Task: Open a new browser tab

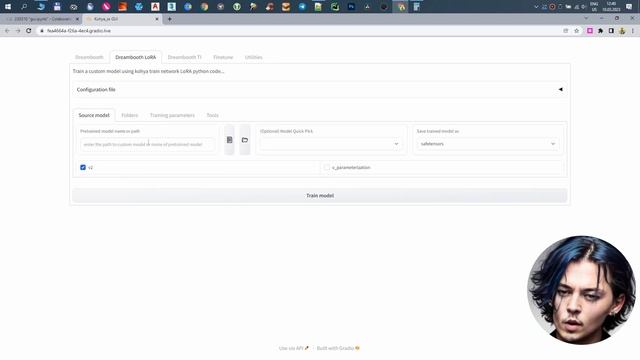Action: (x=169, y=19)
